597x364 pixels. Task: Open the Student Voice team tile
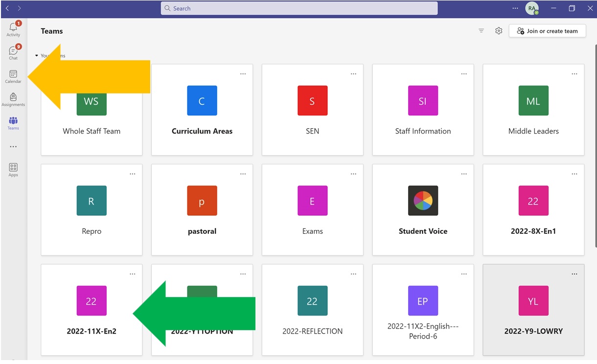pyautogui.click(x=423, y=209)
